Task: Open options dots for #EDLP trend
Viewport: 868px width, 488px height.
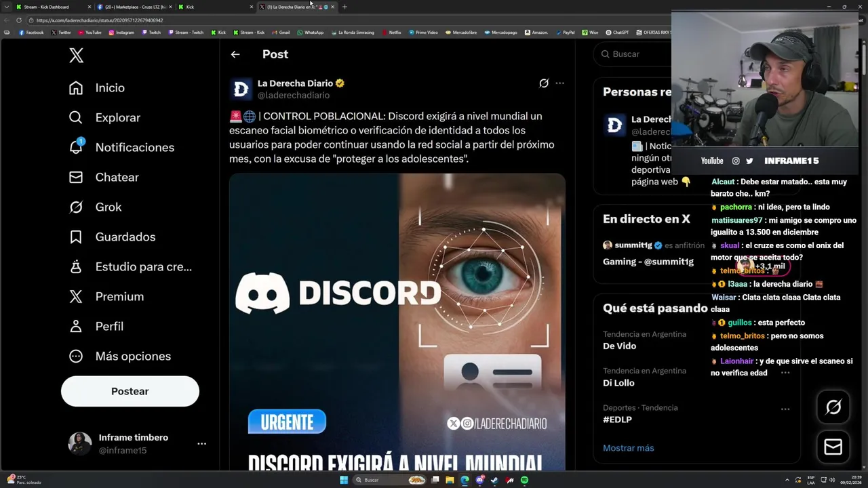Action: click(x=785, y=409)
